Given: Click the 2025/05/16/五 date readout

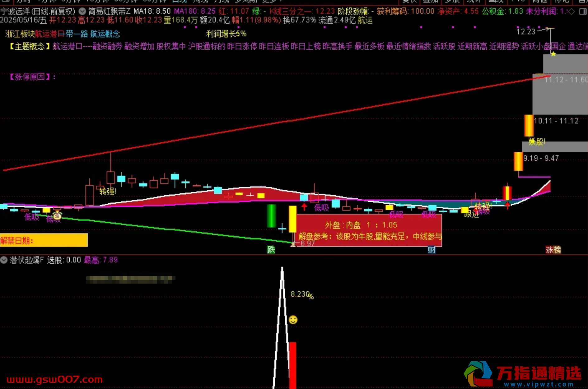Looking at the screenshot, I should 23,20.
